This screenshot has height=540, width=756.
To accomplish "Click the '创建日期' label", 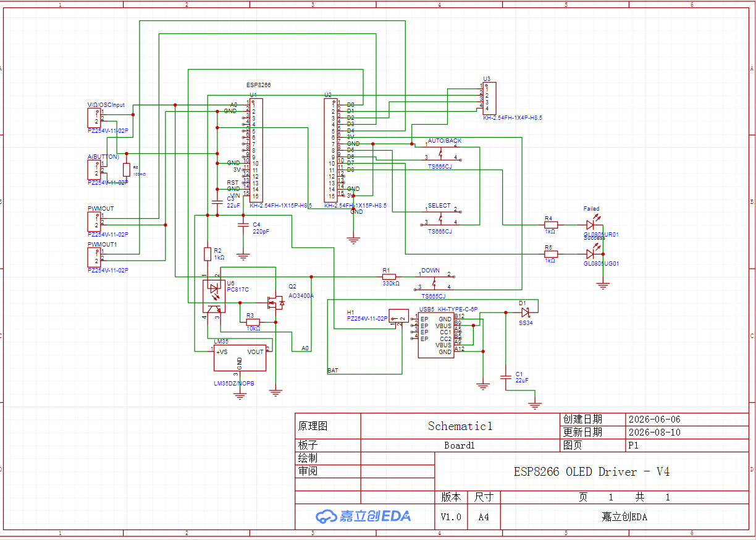I will point(582,419).
